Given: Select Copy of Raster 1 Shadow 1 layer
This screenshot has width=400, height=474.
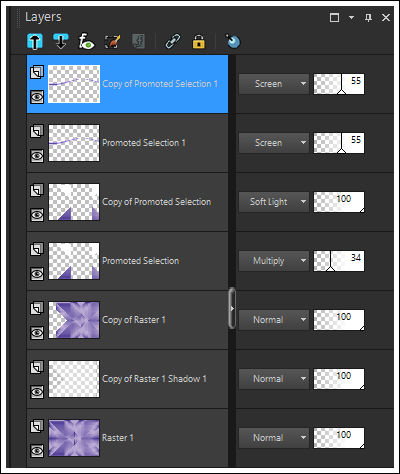Looking at the screenshot, I should 127,379.
